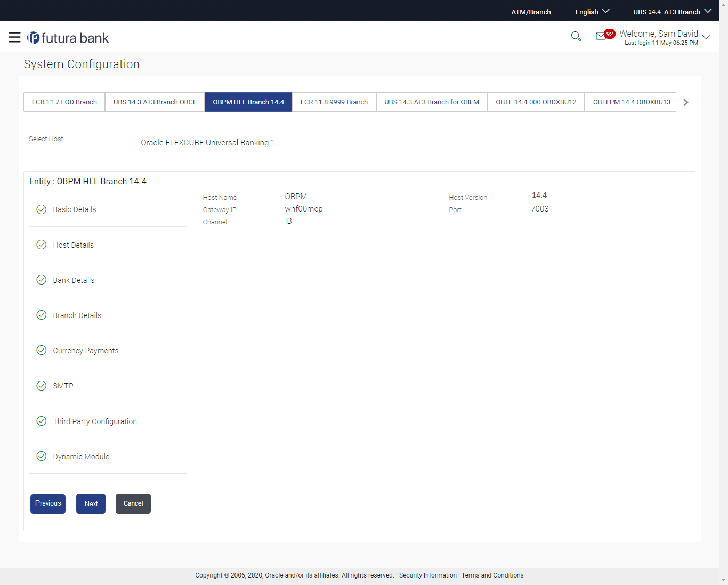Expand the English language dropdown
The width and height of the screenshot is (728, 585).
(592, 12)
